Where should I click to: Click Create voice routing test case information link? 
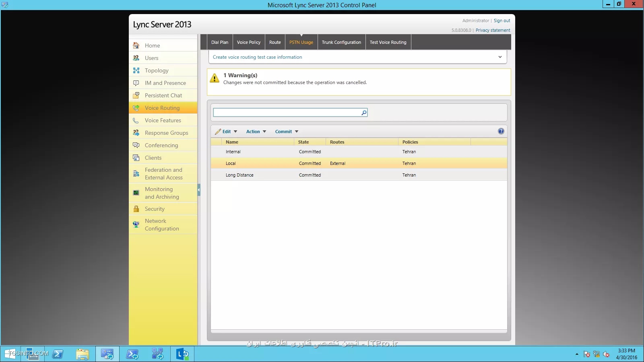click(x=257, y=57)
